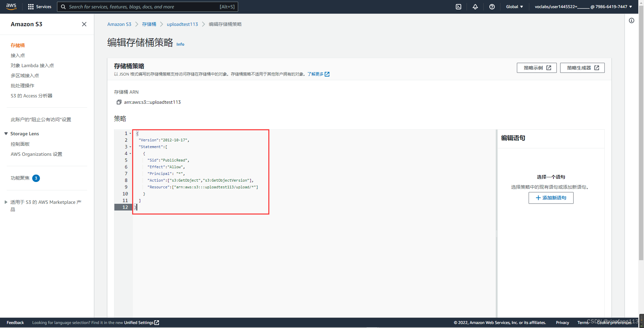Select 存储桶 in the sidebar

(x=18, y=45)
